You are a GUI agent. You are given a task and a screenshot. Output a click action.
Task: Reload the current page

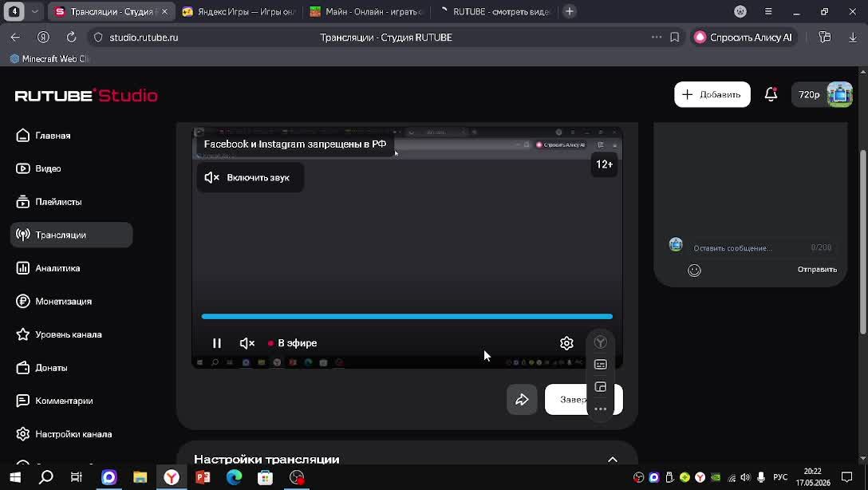pyautogui.click(x=72, y=37)
